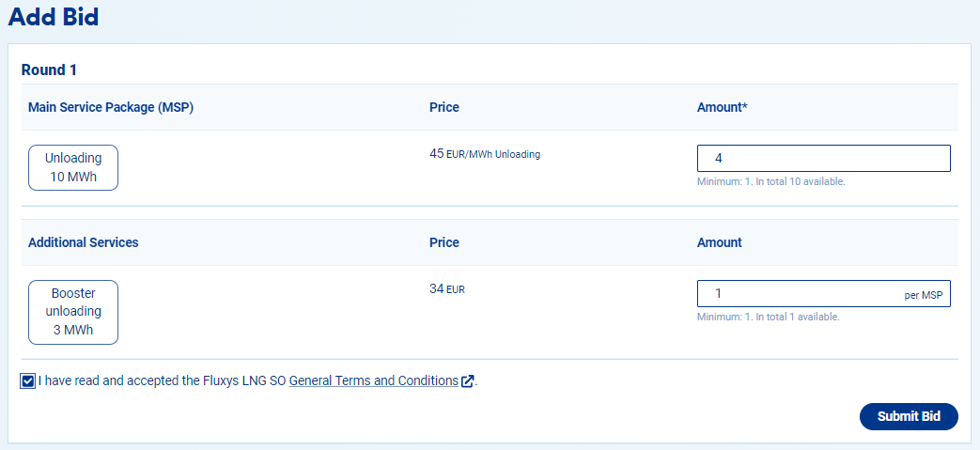Click the 'I have read and accepted' label
This screenshot has height=450, width=980.
coord(163,381)
